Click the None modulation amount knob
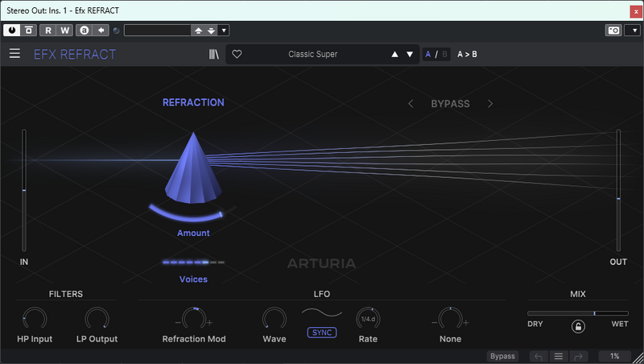 pyautogui.click(x=451, y=319)
